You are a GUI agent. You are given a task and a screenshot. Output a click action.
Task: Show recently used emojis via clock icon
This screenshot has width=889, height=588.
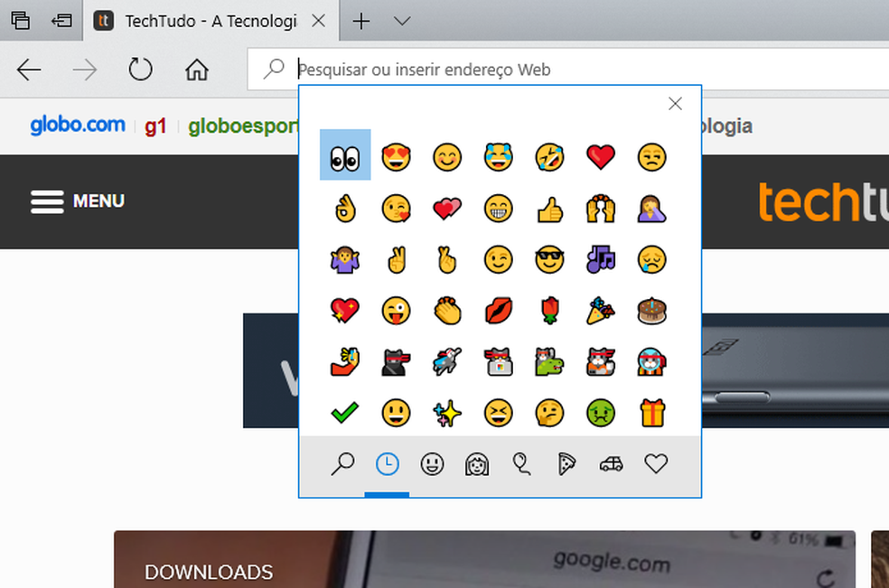tap(388, 463)
